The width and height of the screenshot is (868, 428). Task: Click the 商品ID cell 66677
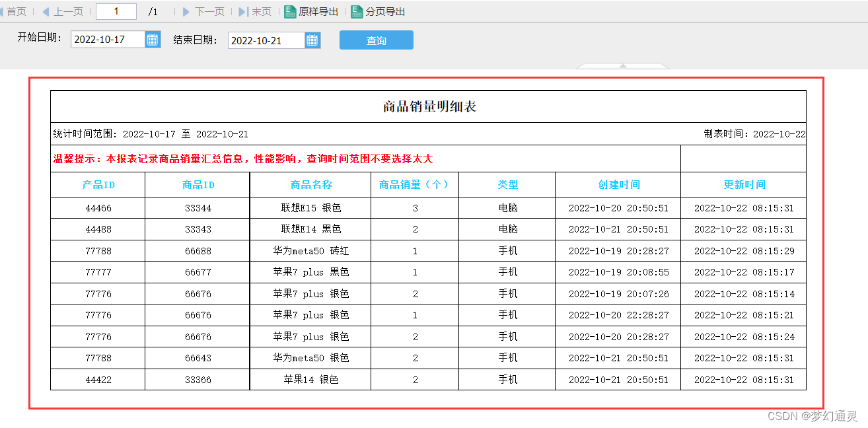click(198, 272)
